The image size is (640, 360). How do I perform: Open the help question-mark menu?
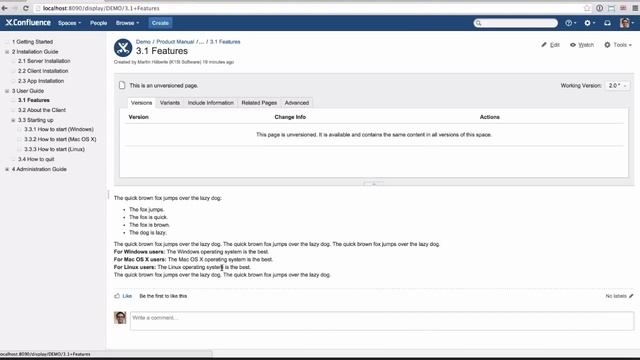click(x=571, y=23)
